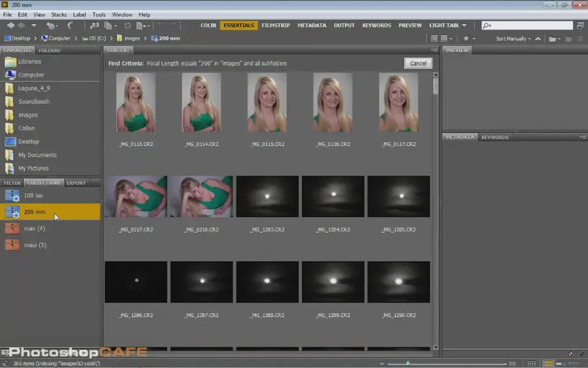Click the compact mode icon
This screenshot has width=588, height=368.
(580, 25)
